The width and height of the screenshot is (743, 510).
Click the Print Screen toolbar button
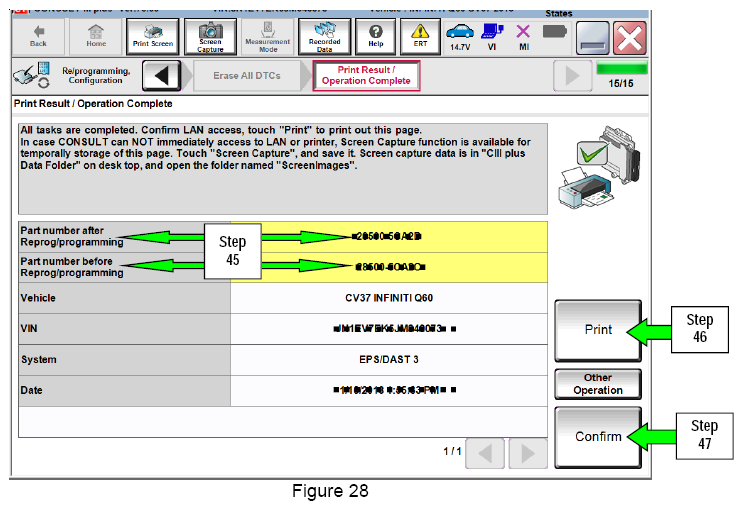(x=153, y=36)
